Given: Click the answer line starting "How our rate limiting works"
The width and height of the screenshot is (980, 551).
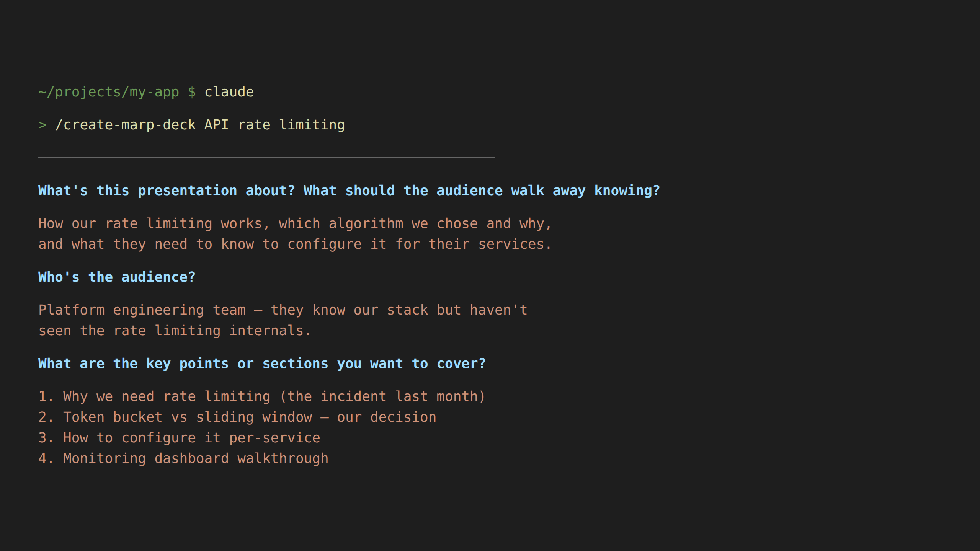Looking at the screenshot, I should click(295, 223).
